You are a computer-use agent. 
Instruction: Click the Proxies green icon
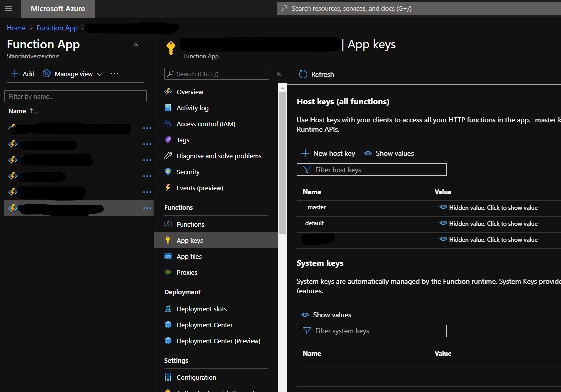[x=168, y=272]
